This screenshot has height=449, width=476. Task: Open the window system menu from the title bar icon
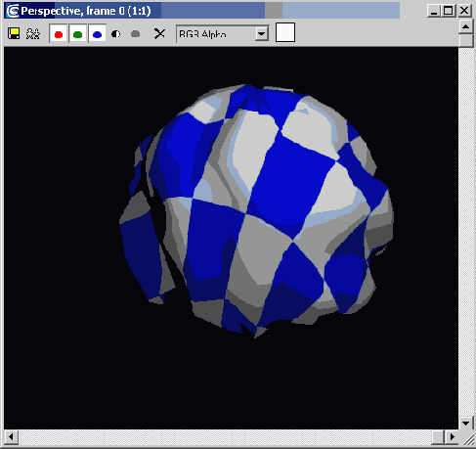pos(13,11)
